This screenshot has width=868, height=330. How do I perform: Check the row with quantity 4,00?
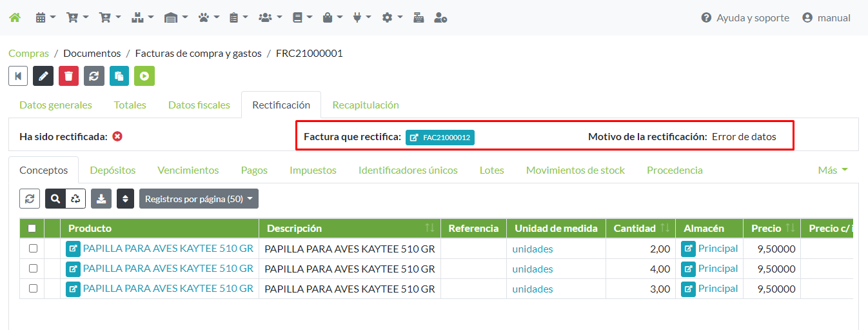coord(33,269)
